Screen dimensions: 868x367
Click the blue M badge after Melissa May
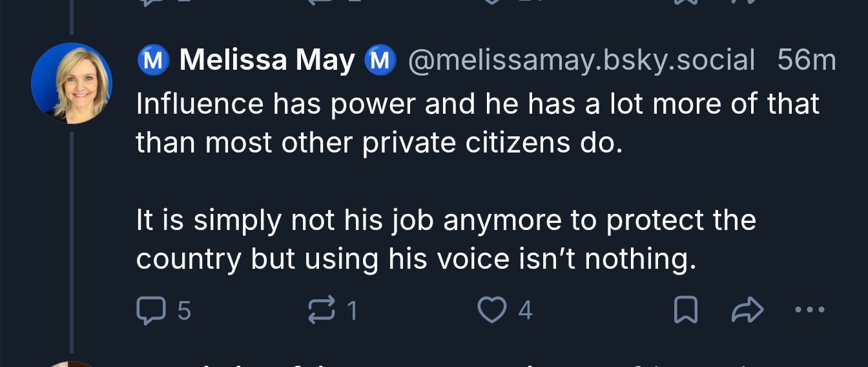pyautogui.click(x=380, y=61)
